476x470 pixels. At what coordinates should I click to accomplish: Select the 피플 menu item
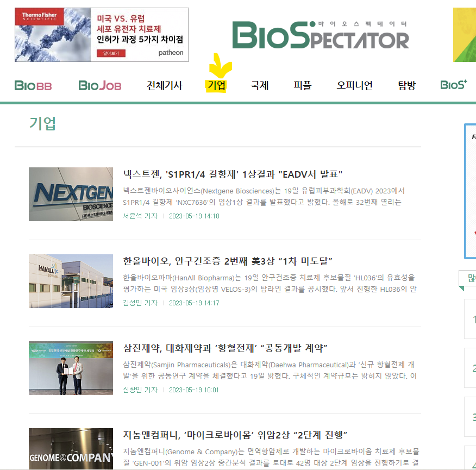click(x=302, y=86)
